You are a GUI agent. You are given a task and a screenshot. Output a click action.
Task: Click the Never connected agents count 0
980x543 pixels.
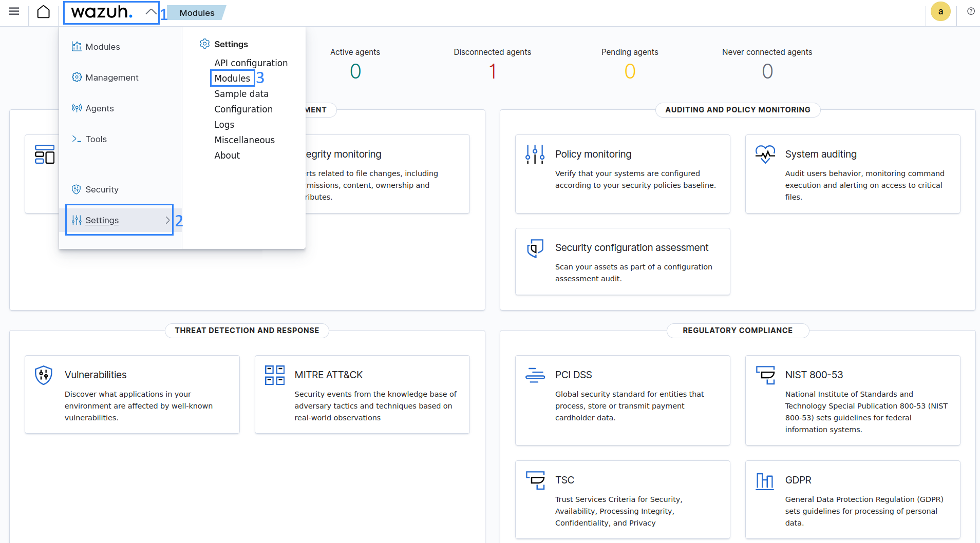click(767, 71)
